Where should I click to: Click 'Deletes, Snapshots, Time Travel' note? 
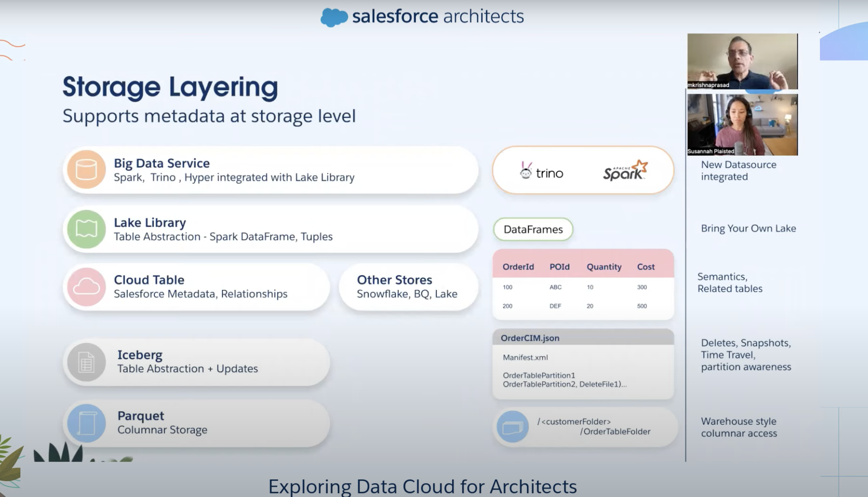click(x=746, y=355)
